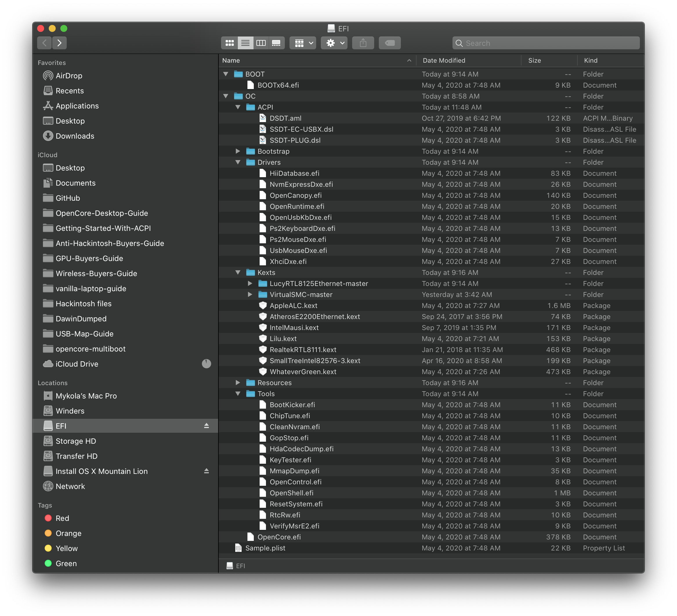This screenshot has height=616, width=677.
Task: Eject Install OS X Mountain Lion volume
Action: click(206, 471)
